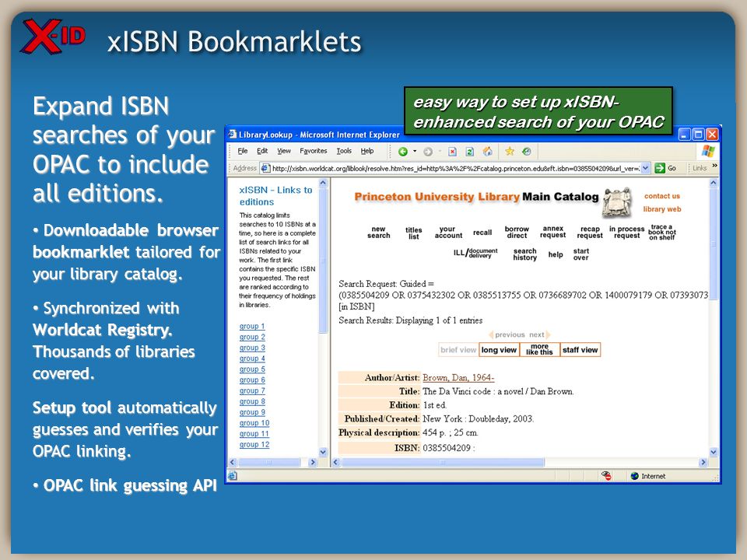
Task: Open the Tools menu
Action: click(344, 151)
